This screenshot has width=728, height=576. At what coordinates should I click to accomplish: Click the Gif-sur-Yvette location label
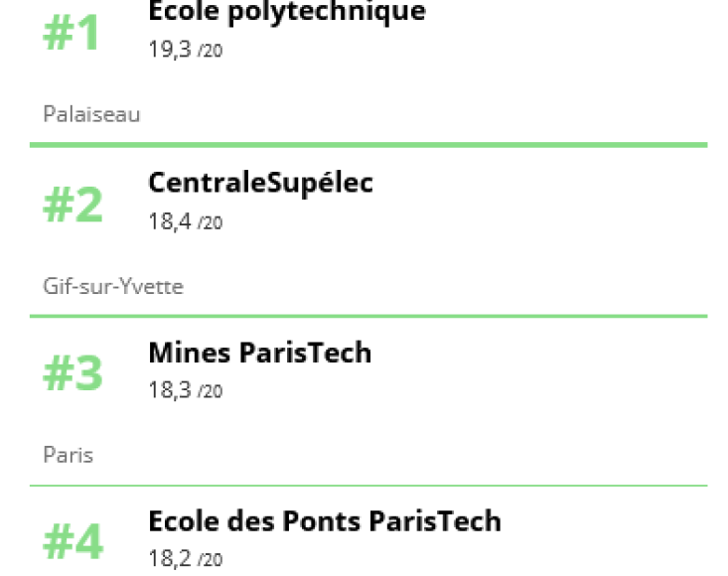[113, 286]
